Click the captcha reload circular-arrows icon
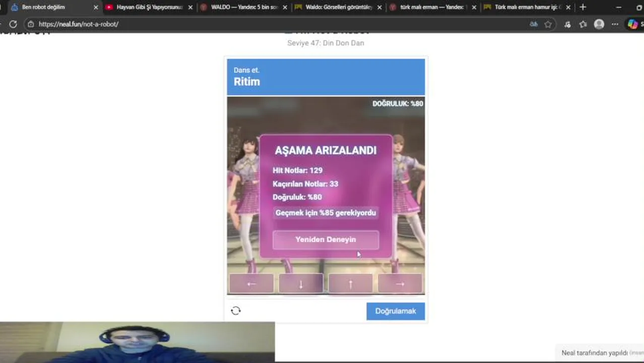The image size is (644, 363). coord(236,311)
